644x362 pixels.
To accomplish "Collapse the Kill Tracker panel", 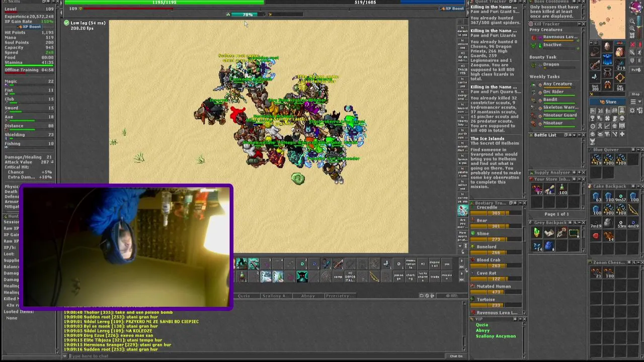I will (579, 24).
